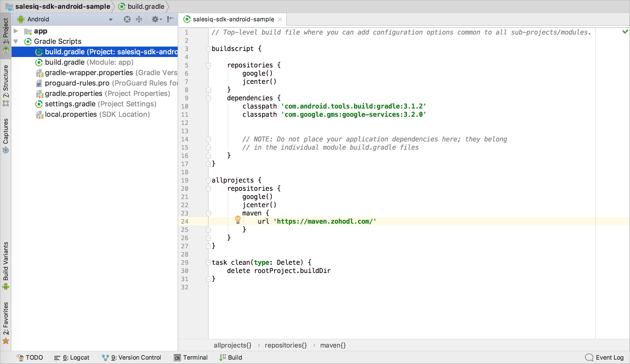Open the Version Control tab
Screen dimensions: 630x364
(x=132, y=357)
